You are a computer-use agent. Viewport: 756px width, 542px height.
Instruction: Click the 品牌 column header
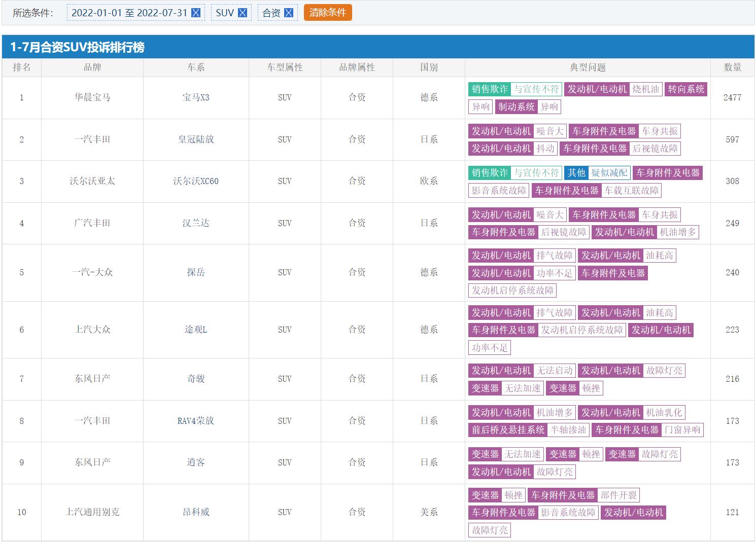click(92, 67)
